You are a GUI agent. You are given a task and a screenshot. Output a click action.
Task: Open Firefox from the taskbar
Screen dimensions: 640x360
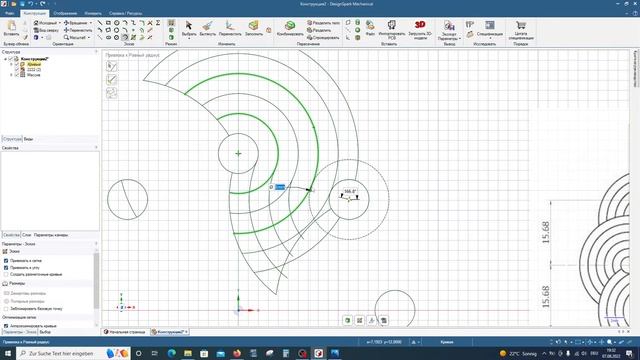pos(237,353)
